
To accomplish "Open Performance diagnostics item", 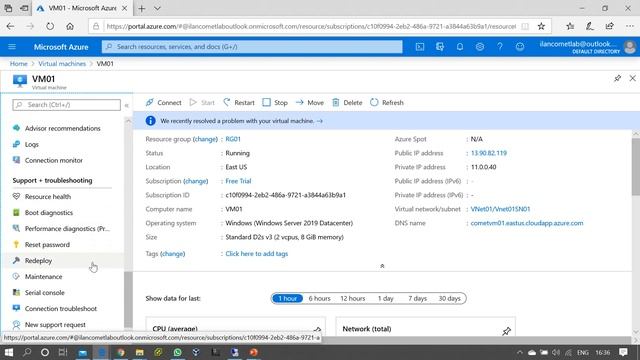I will click(67, 229).
